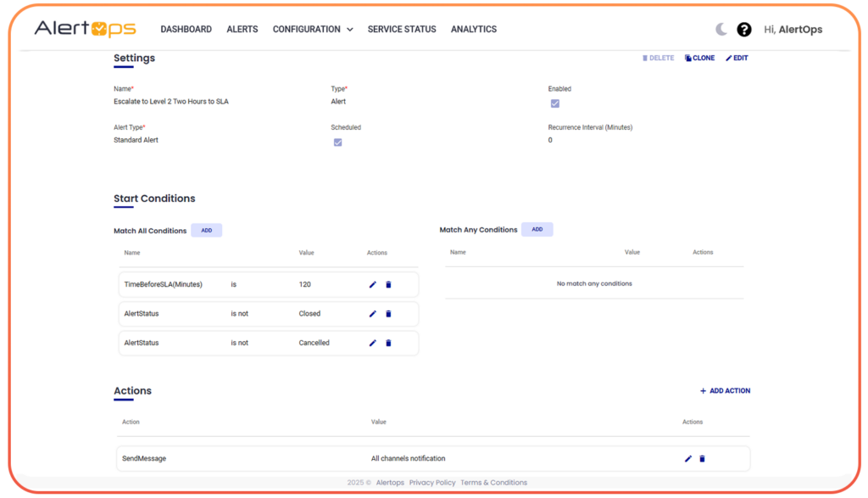This screenshot has width=868, height=498.
Task: Click ADD ACTION to create a new action
Action: (724, 390)
